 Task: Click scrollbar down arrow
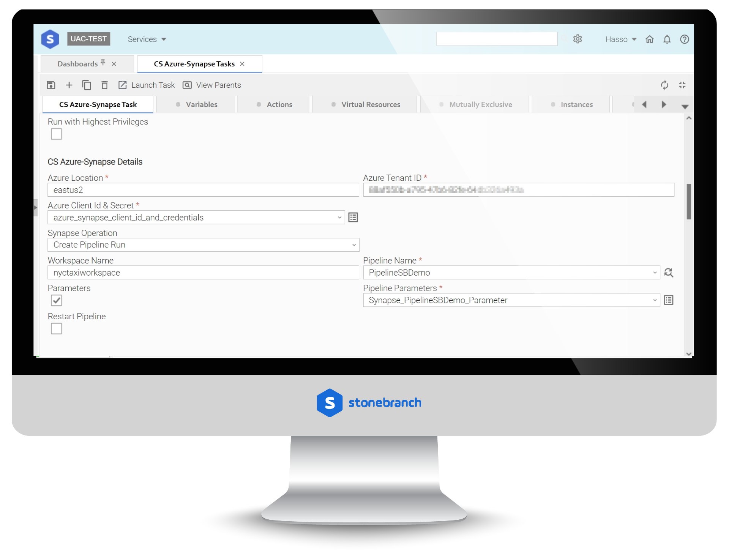coord(689,354)
